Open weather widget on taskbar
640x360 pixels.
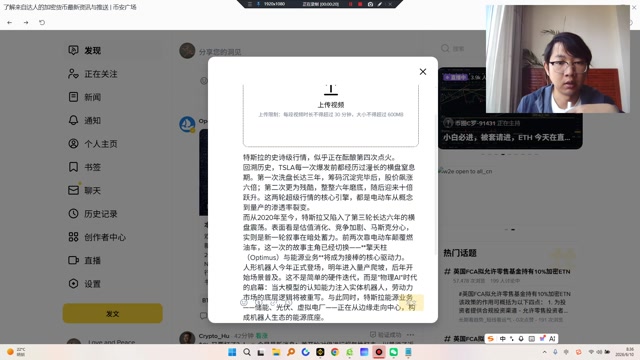16,352
